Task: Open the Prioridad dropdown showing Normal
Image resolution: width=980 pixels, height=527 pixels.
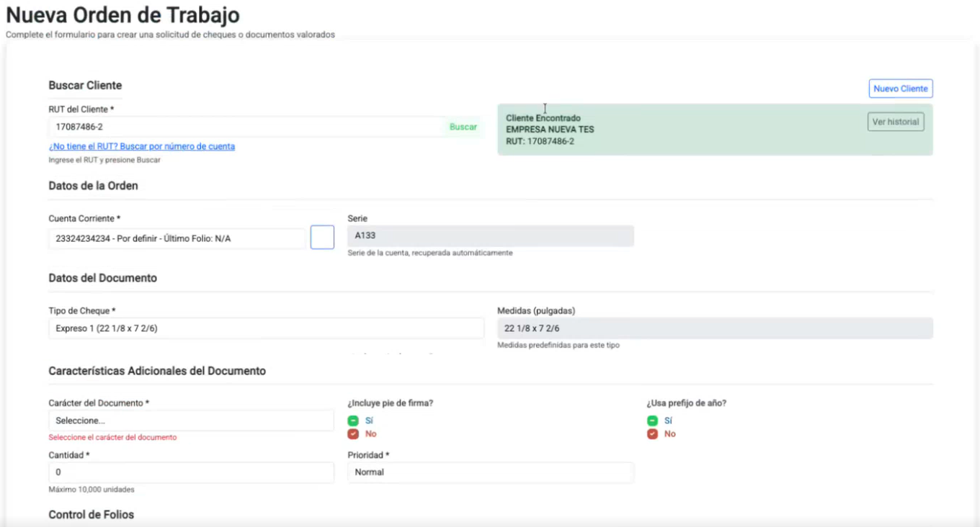Action: 491,472
